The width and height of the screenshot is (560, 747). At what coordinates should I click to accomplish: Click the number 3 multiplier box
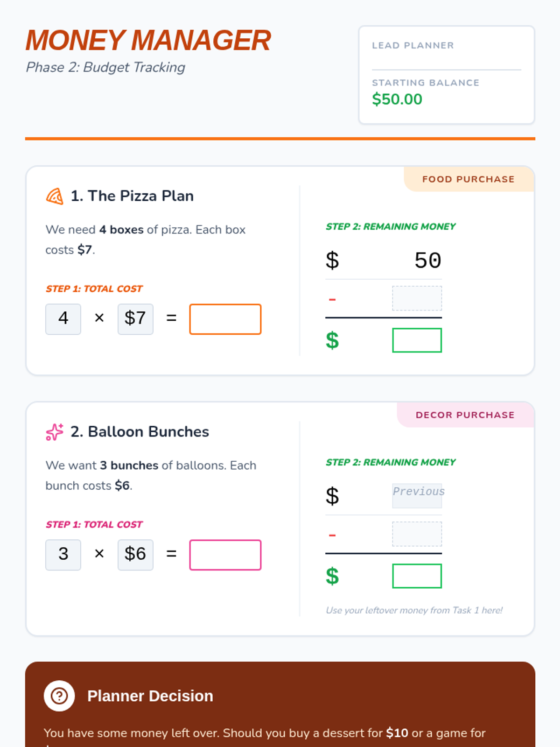[63, 555]
